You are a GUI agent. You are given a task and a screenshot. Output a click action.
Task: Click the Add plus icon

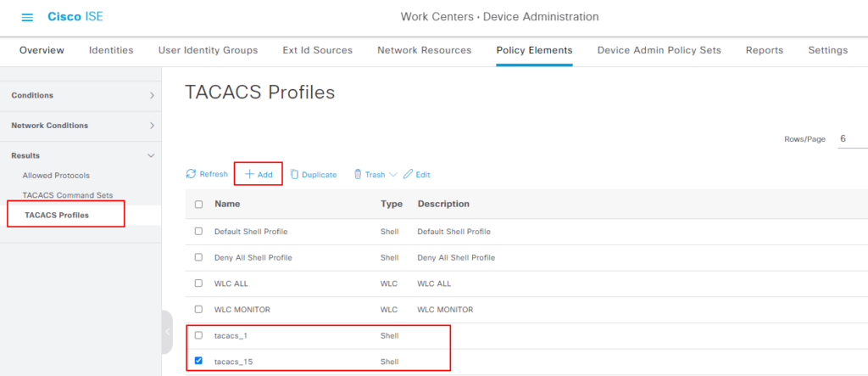tap(250, 174)
